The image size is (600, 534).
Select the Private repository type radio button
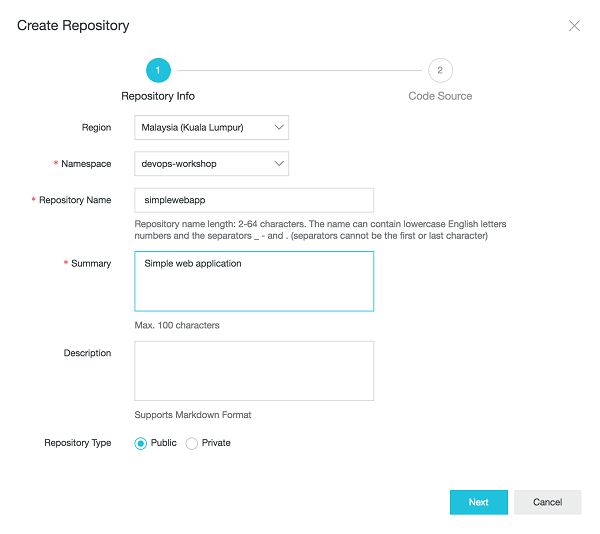pyautogui.click(x=192, y=443)
